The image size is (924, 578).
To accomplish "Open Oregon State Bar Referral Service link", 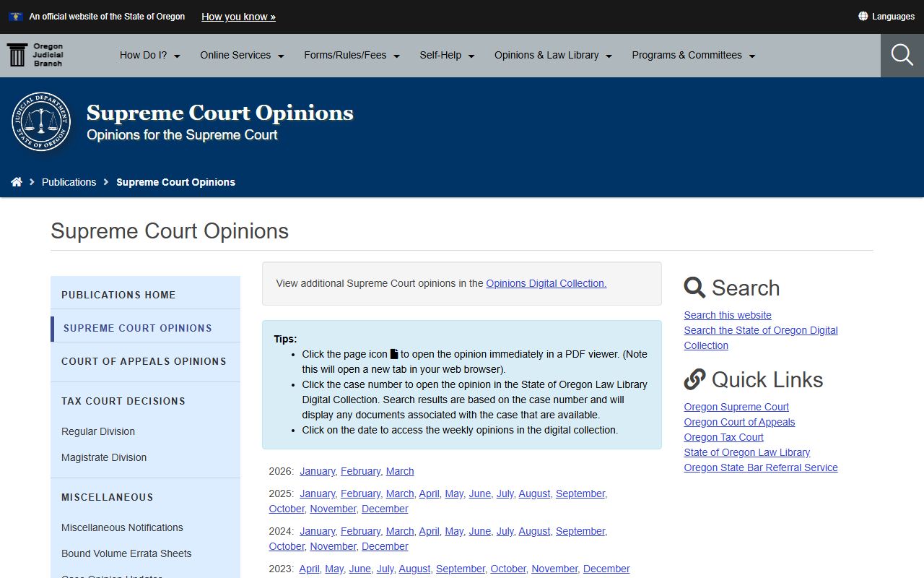I will pos(761,467).
